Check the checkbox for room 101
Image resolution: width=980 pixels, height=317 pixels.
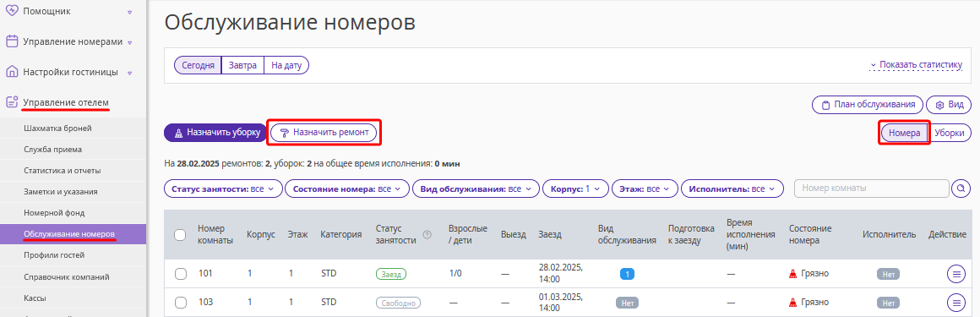point(181,274)
